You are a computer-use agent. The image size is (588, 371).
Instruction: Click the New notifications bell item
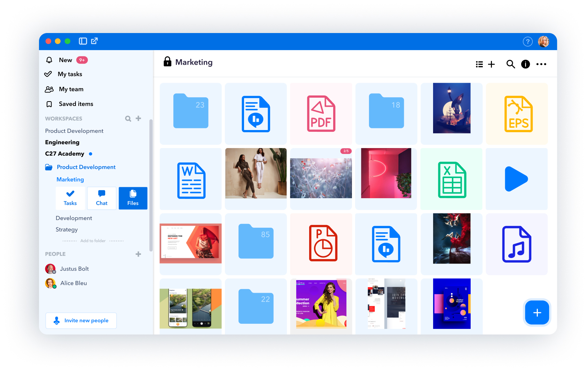click(x=66, y=60)
